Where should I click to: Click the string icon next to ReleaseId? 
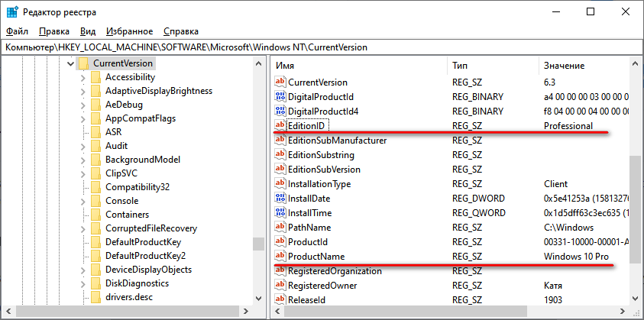point(280,300)
